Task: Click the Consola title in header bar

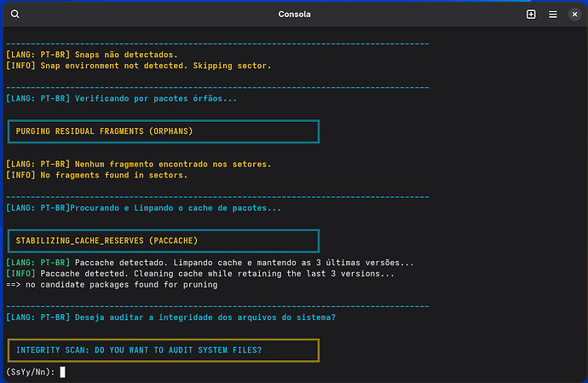Action: pyautogui.click(x=294, y=15)
